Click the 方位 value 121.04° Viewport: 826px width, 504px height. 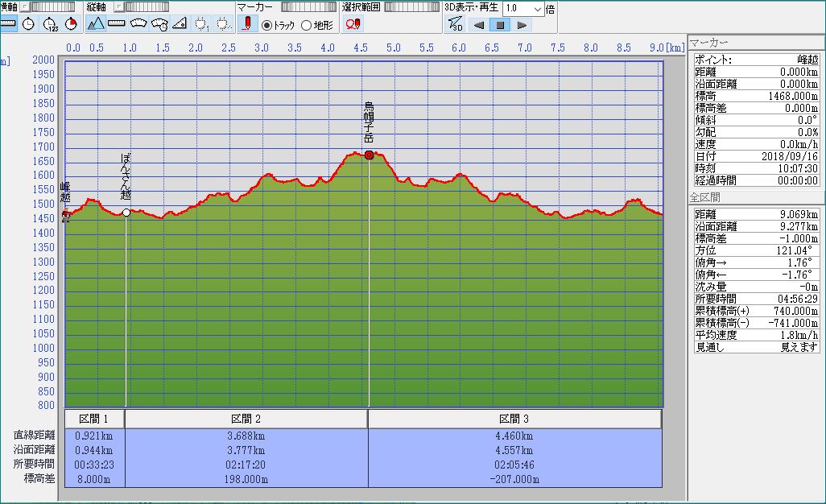click(795, 250)
